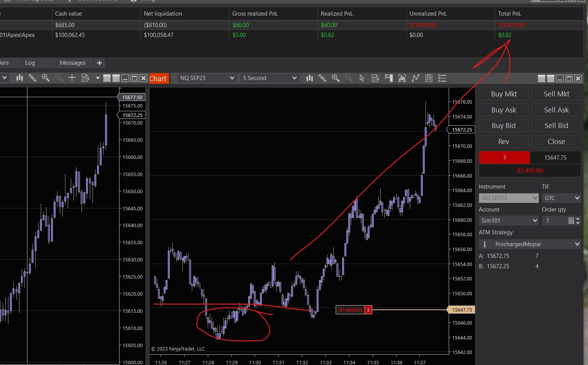Open bar type icon in left chart toolbar
Viewport: 588px width, 365px height.
coord(19,78)
